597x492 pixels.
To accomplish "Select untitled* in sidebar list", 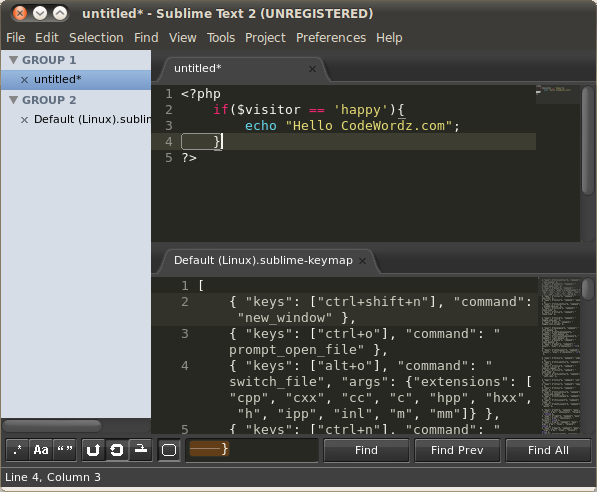I will coord(76,80).
